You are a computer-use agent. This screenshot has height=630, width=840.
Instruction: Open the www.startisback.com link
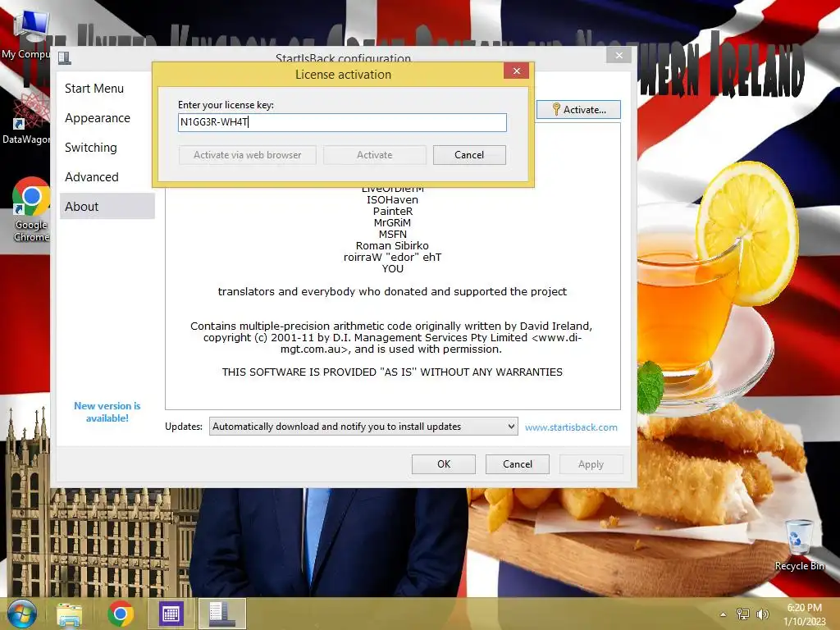coord(571,427)
